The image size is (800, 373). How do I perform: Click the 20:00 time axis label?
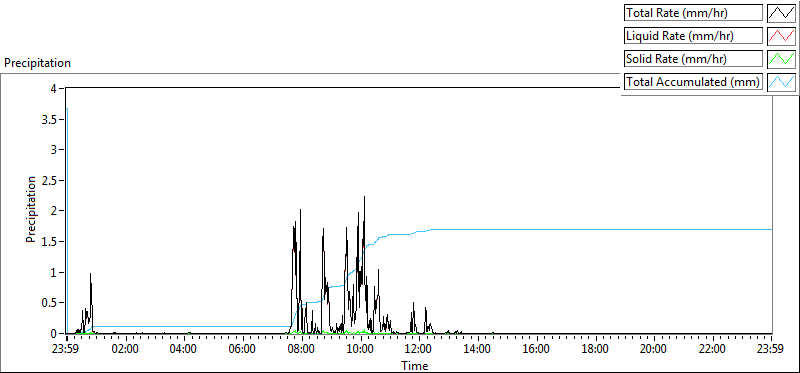[654, 349]
